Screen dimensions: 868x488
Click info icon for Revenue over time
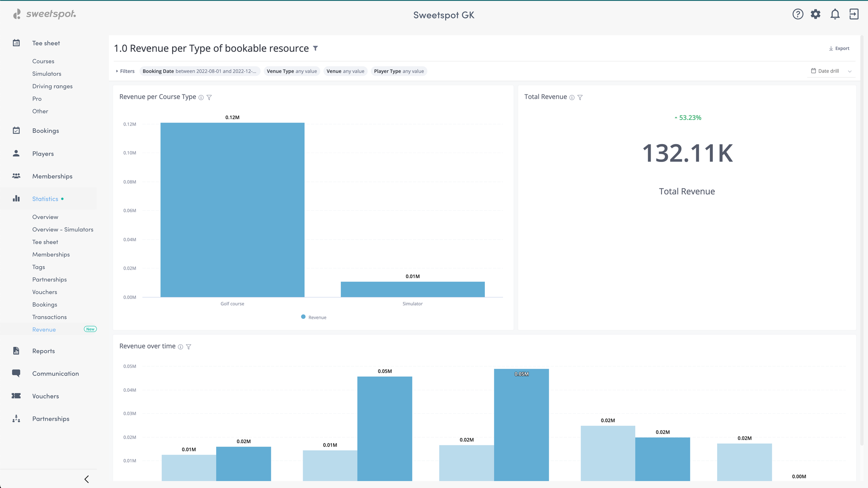(181, 347)
